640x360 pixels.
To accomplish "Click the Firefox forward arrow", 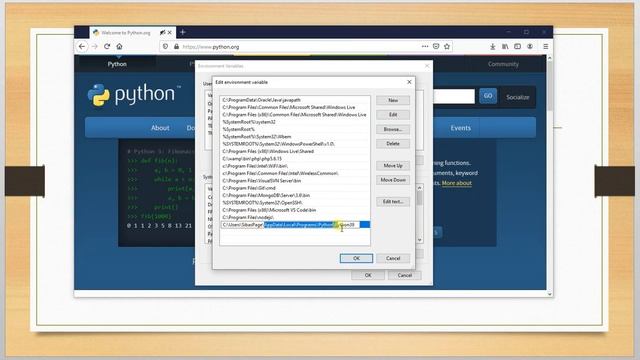I will pyautogui.click(x=95, y=47).
